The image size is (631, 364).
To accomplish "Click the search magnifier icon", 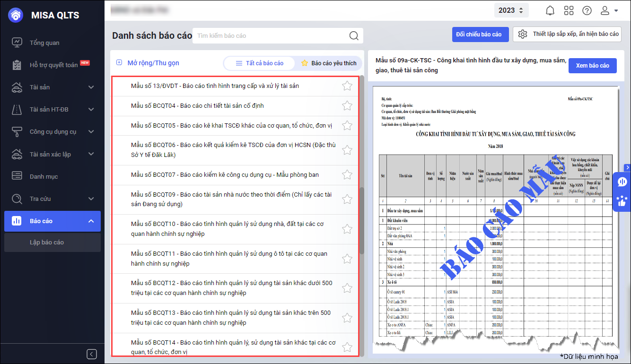I will pyautogui.click(x=353, y=36).
